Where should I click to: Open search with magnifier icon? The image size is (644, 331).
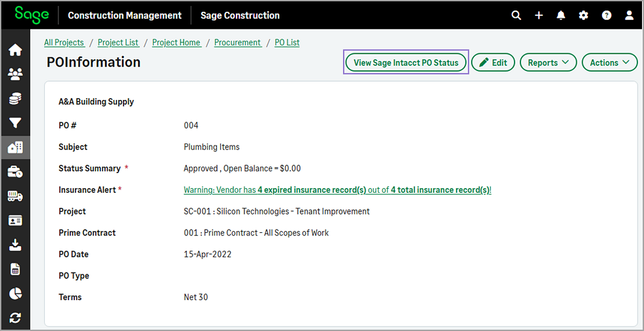pos(517,16)
